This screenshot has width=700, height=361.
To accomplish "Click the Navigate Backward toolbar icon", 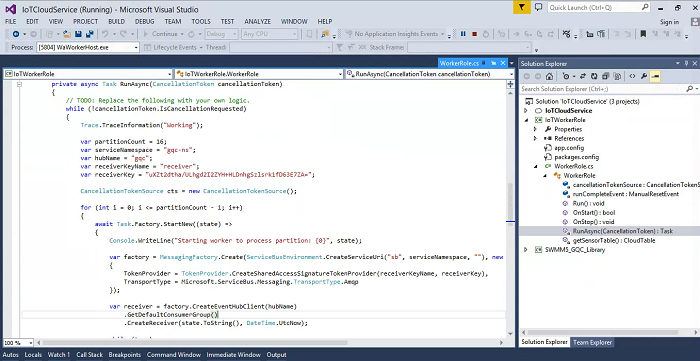I will pyautogui.click(x=16, y=34).
